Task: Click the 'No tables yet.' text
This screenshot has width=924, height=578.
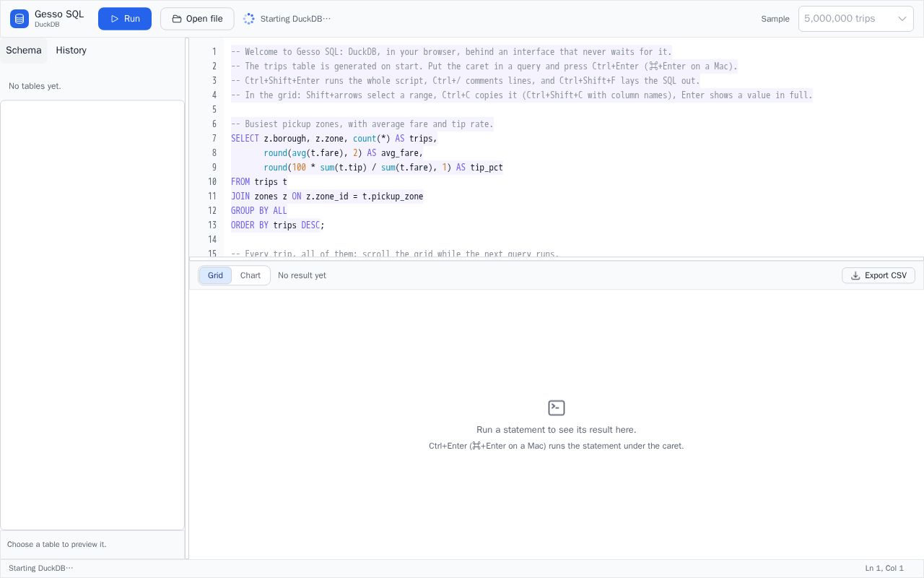Action: 35,86
